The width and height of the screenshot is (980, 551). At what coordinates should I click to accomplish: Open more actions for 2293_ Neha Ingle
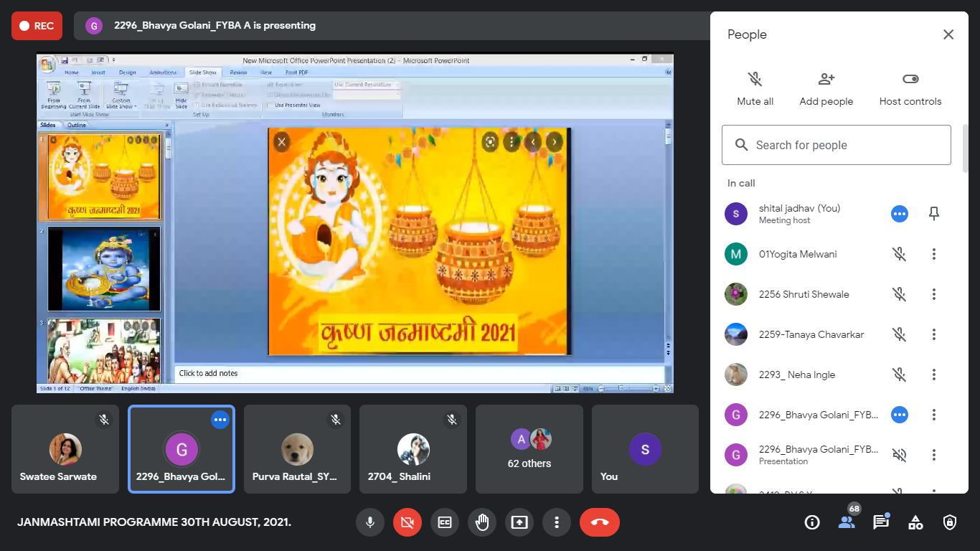[934, 375]
